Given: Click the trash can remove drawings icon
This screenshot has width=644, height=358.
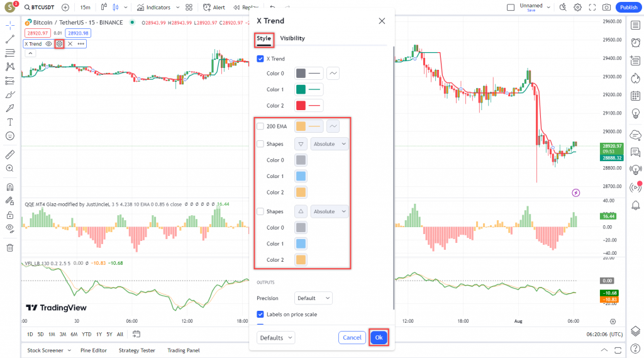Looking at the screenshot, I should point(9,247).
